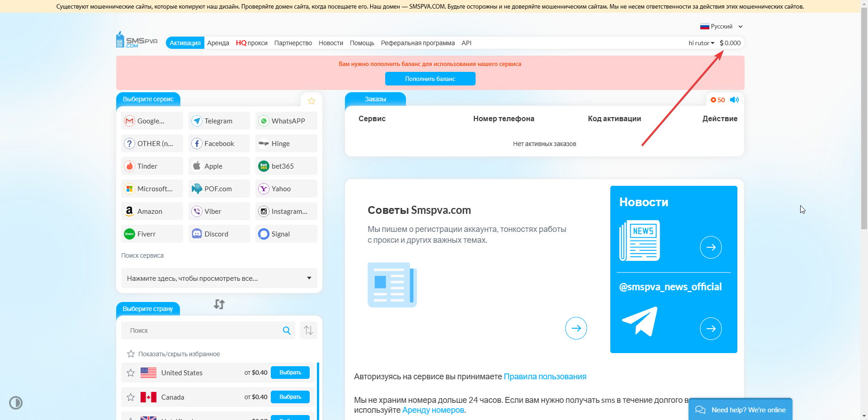This screenshot has width=868, height=420.
Task: Open the Telegram channel arrow button
Action: click(711, 329)
